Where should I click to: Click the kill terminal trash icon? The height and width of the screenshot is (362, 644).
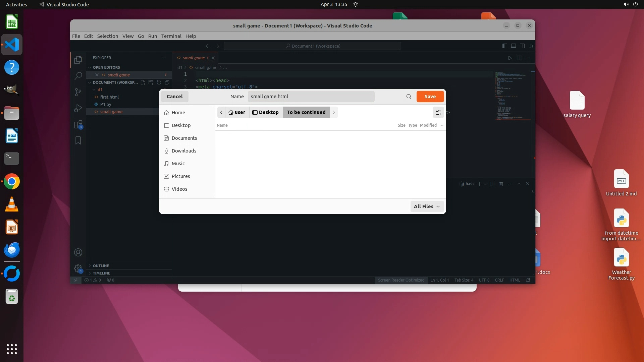[x=501, y=184]
